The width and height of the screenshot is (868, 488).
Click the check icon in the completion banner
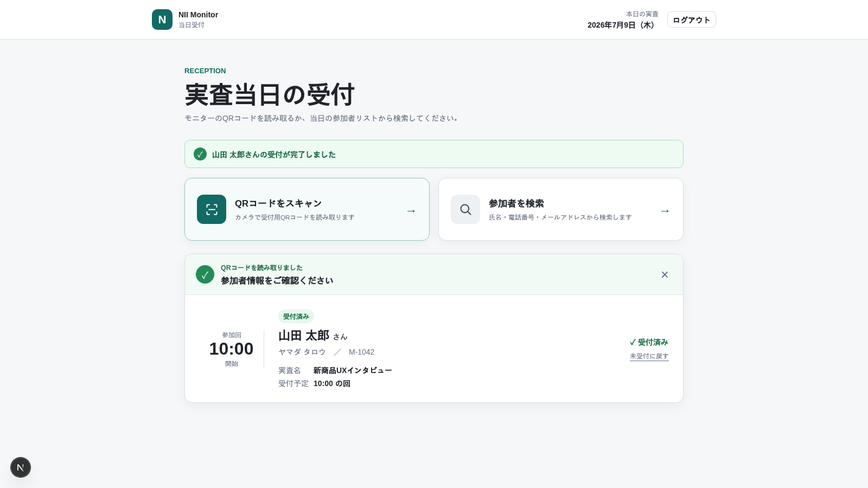point(200,154)
